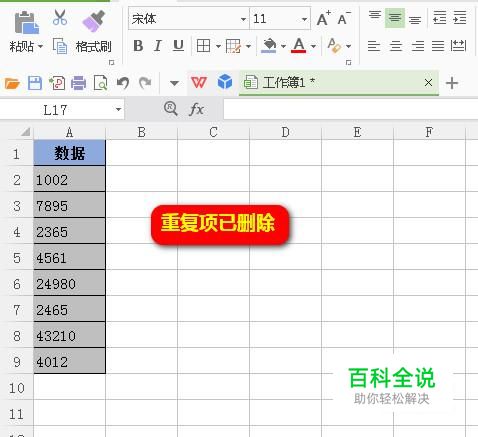Screen dimensions: 478x437
Task: Toggle bold formatting
Action: coord(138,46)
